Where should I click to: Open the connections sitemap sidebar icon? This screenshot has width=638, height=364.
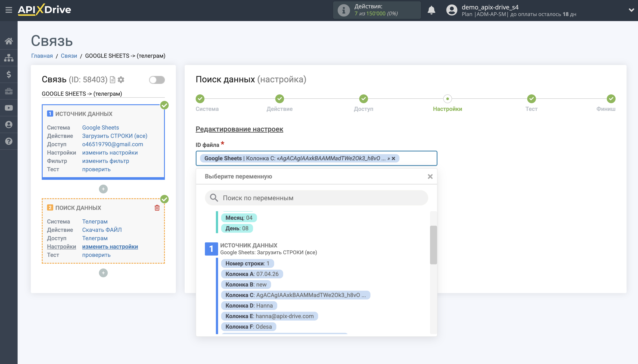click(9, 58)
